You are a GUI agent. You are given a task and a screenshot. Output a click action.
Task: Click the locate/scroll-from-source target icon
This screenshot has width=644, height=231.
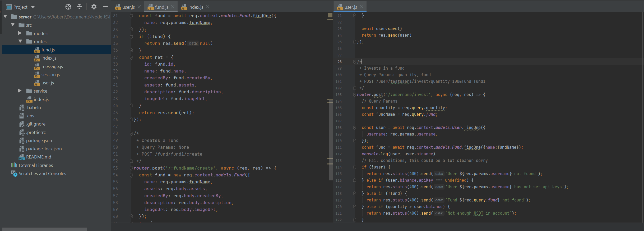(x=68, y=7)
